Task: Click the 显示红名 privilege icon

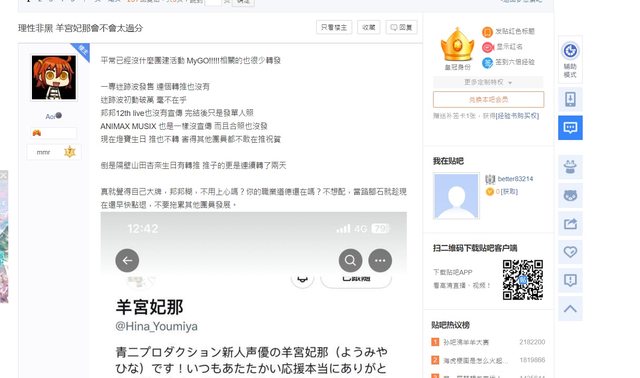Action: pyautogui.click(x=487, y=47)
